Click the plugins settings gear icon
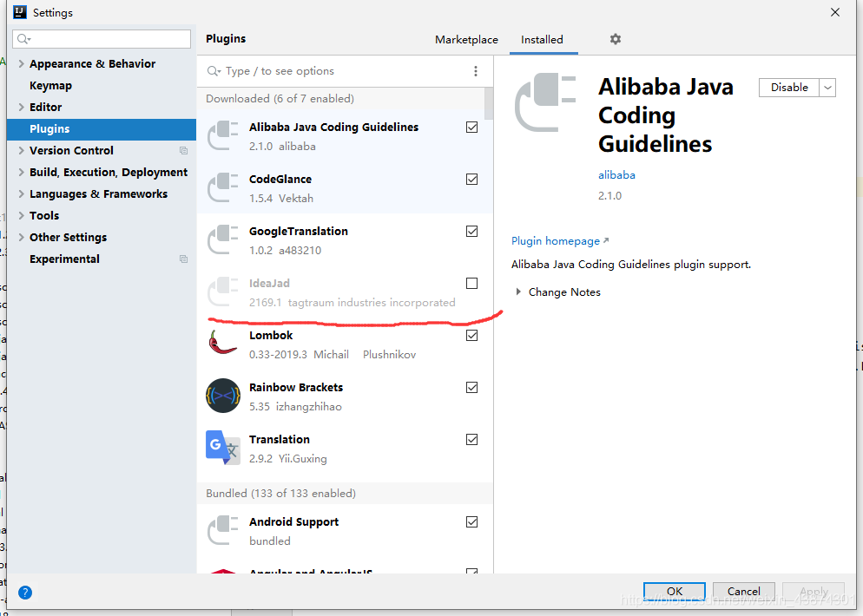 [616, 39]
